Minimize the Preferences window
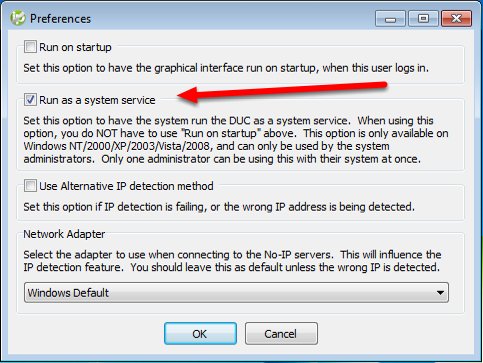Screen dimensions: 483x363 click(390, 19)
